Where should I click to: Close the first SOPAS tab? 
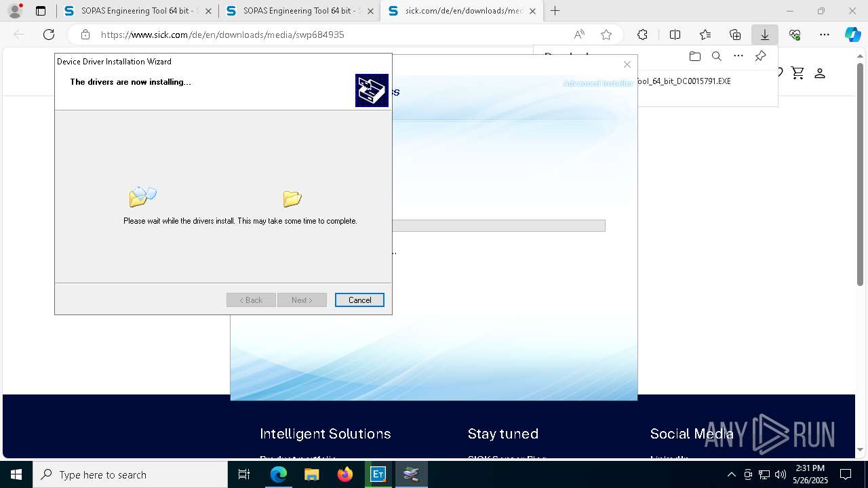208,11
